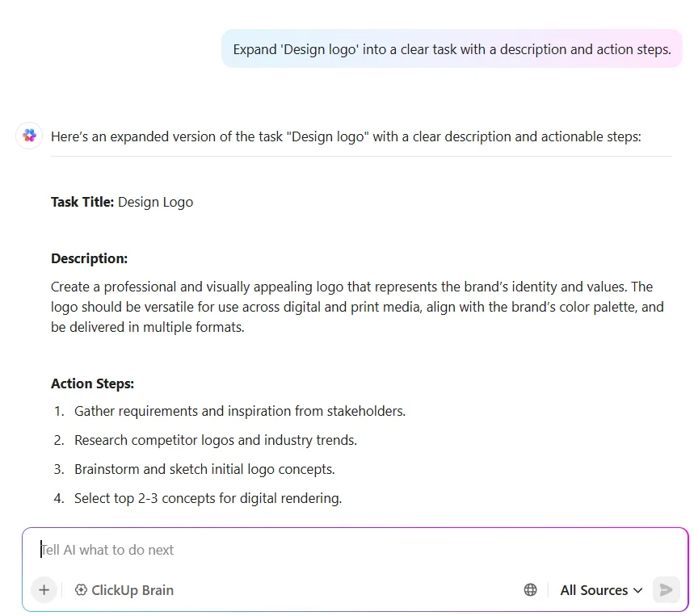Click the ClickUp Brain model icon

[x=81, y=590]
